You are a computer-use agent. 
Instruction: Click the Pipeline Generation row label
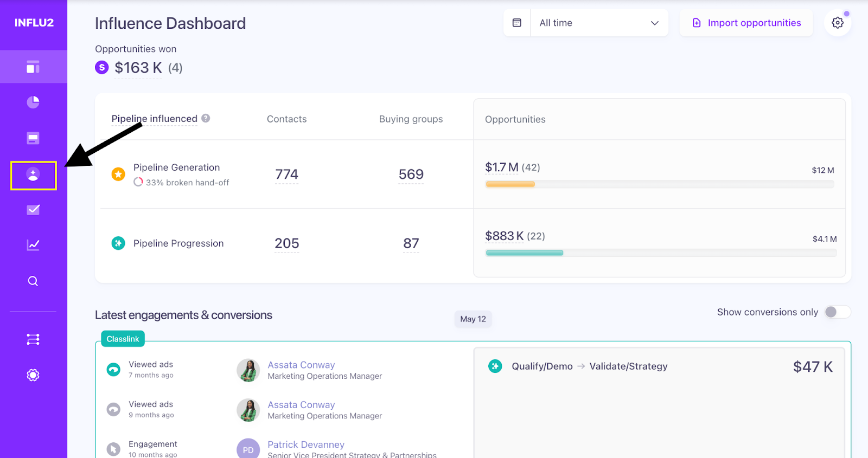pos(176,167)
